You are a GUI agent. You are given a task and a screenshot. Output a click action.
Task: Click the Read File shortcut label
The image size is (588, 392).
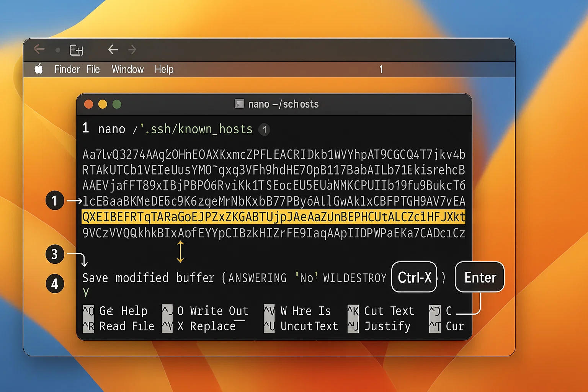(126, 326)
